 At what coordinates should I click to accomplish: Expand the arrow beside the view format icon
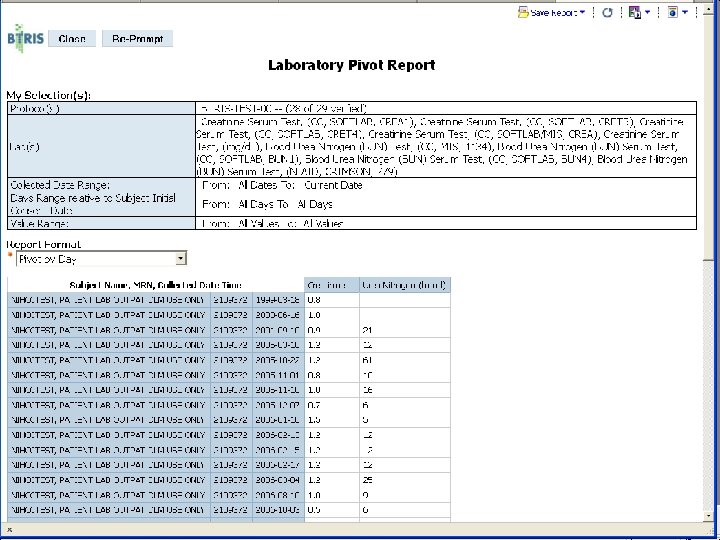[685, 12]
